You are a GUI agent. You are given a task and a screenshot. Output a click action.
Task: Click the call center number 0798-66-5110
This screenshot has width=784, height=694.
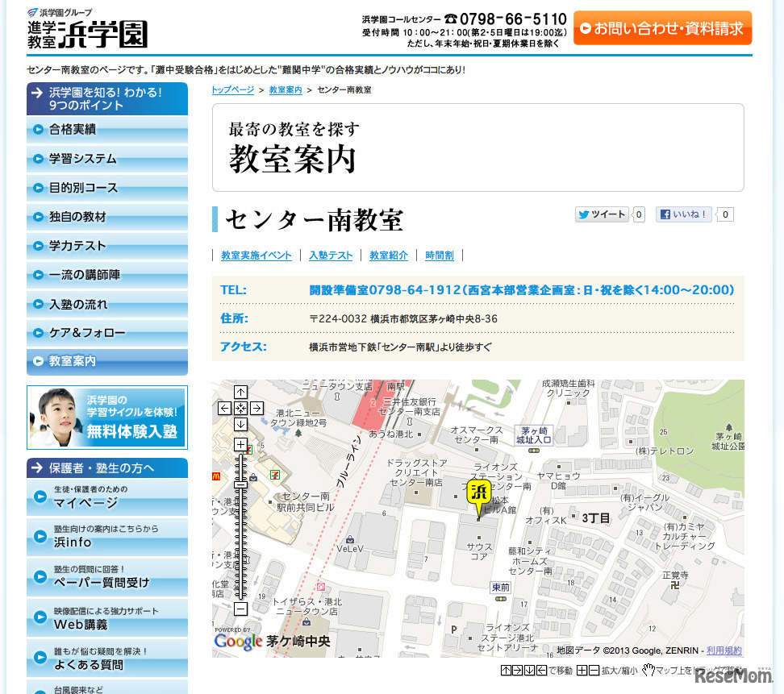512,19
